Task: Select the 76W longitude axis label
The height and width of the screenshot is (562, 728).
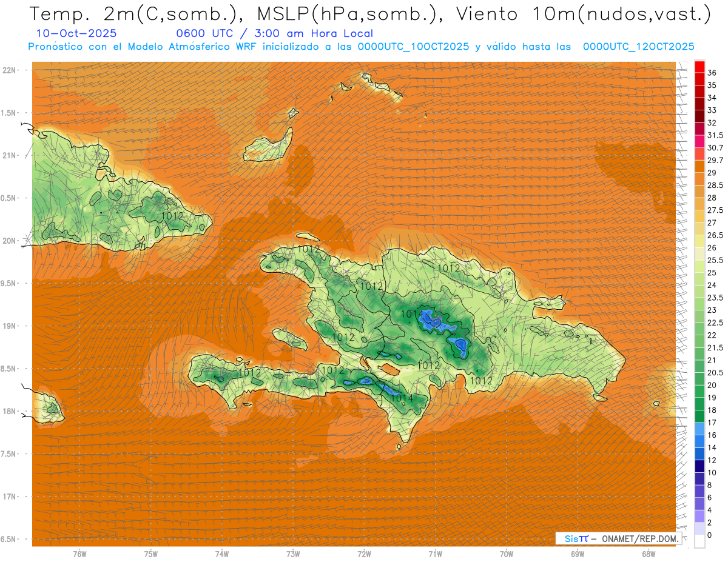Action: [79, 554]
